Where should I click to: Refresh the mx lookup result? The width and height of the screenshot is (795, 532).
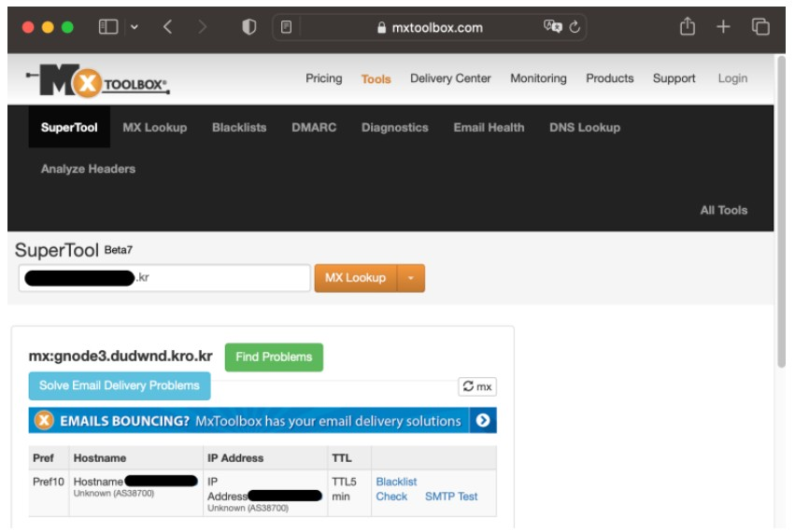click(477, 386)
